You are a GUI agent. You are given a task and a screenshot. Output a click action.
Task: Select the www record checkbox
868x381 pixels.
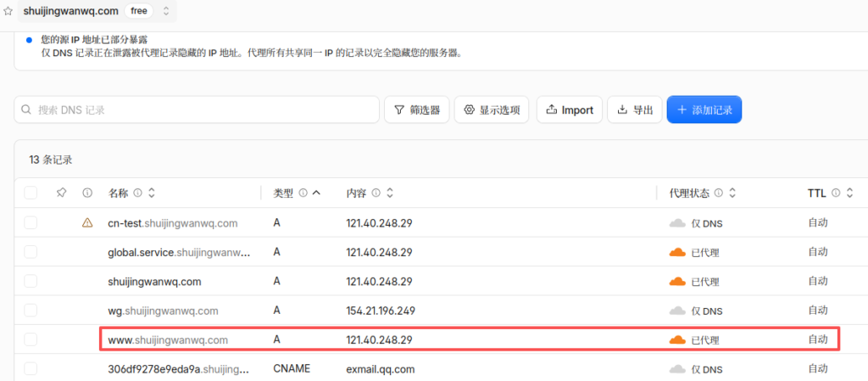coord(31,339)
